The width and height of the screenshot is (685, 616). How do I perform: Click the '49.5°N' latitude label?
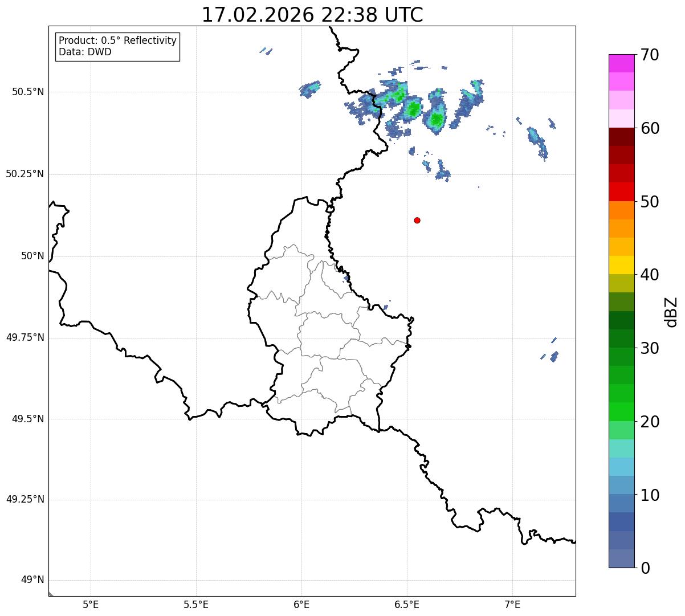[27, 419]
